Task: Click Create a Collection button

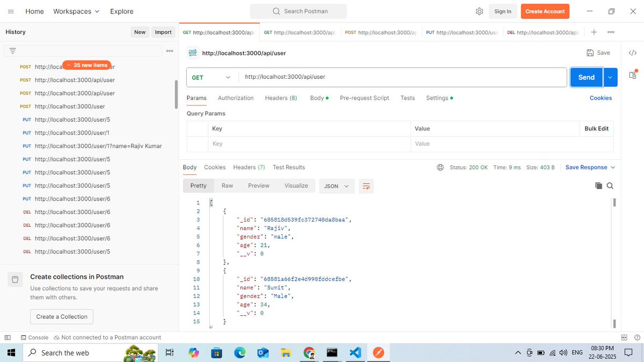Action: (x=62, y=316)
